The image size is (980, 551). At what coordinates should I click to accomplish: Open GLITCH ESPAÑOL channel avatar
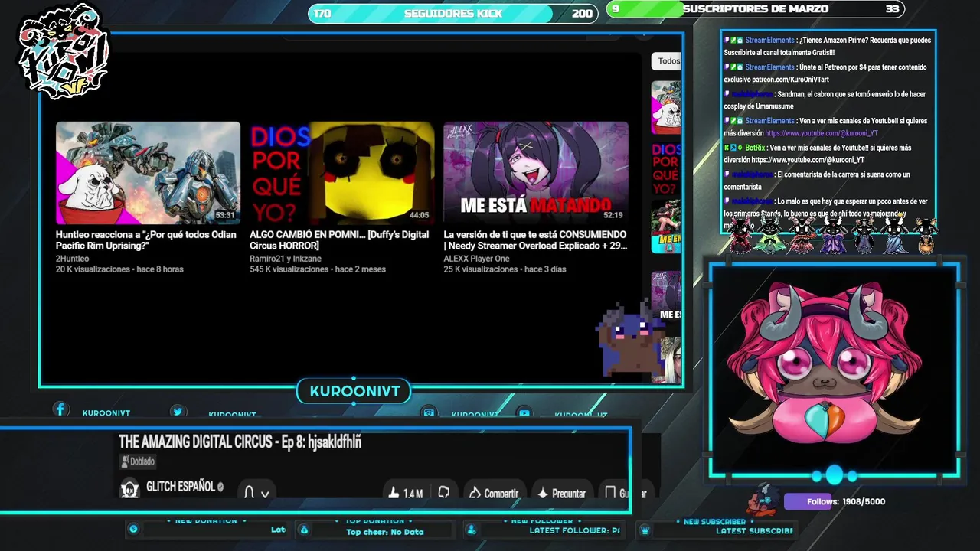pyautogui.click(x=129, y=488)
